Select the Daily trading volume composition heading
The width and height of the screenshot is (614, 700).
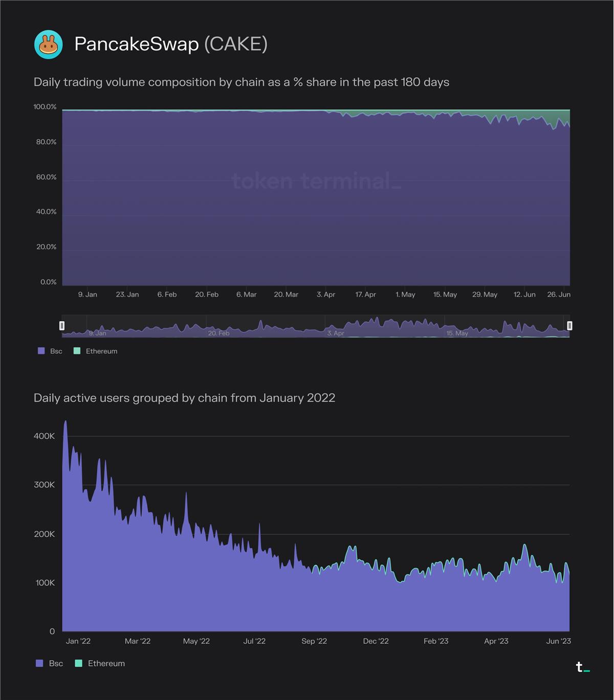(x=241, y=82)
